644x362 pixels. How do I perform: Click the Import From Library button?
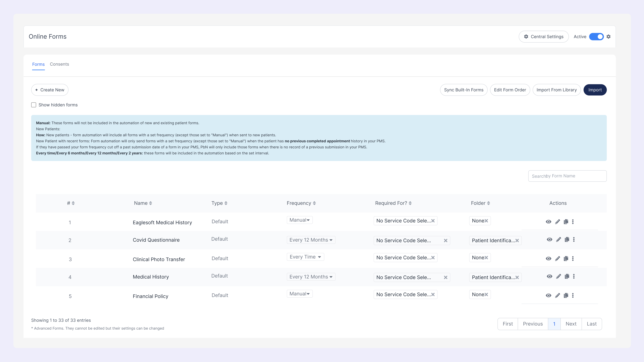point(557,90)
